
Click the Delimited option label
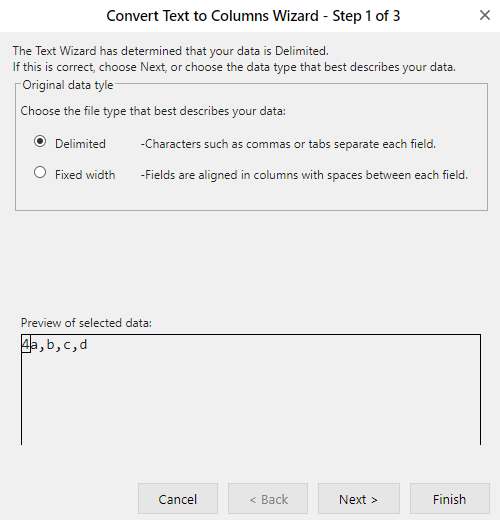80,144
